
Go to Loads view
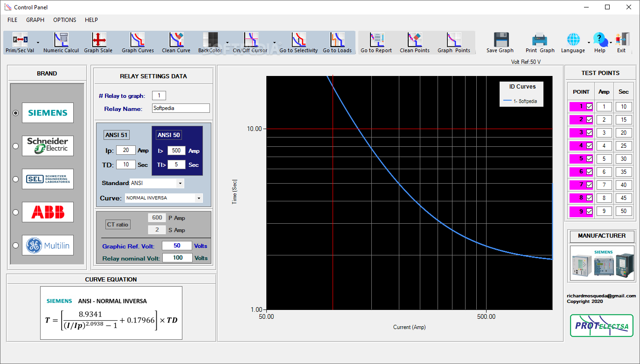337,42
